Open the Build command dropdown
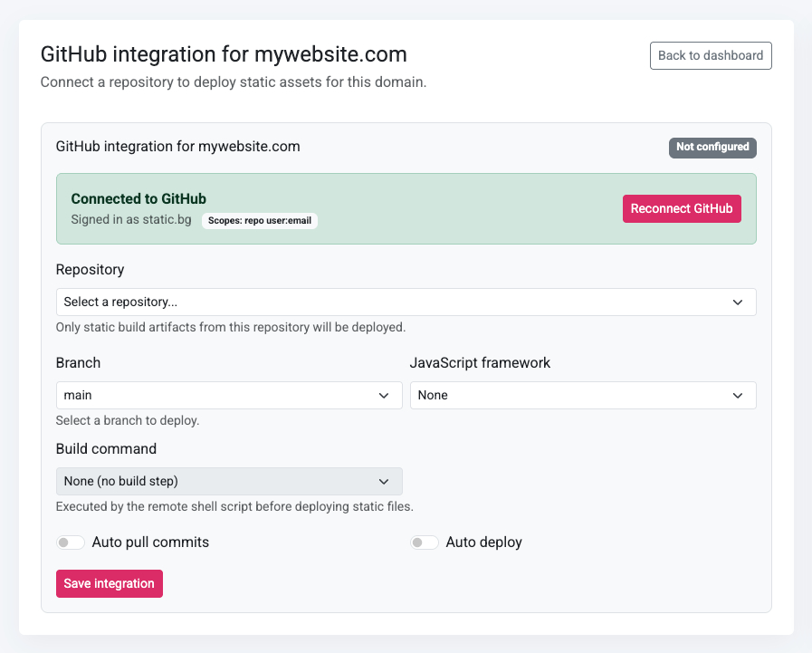Screen dimensions: 812x653 click(229, 481)
